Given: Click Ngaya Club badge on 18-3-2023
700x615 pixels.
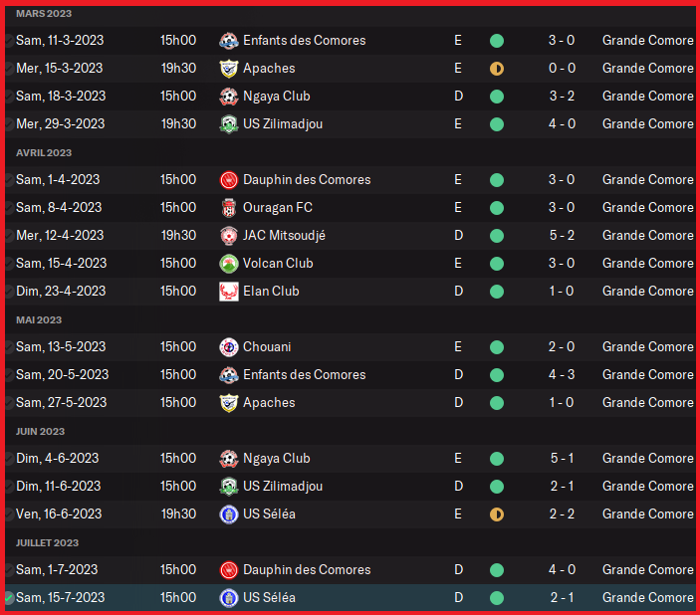Looking at the screenshot, I should pyautogui.click(x=229, y=97).
